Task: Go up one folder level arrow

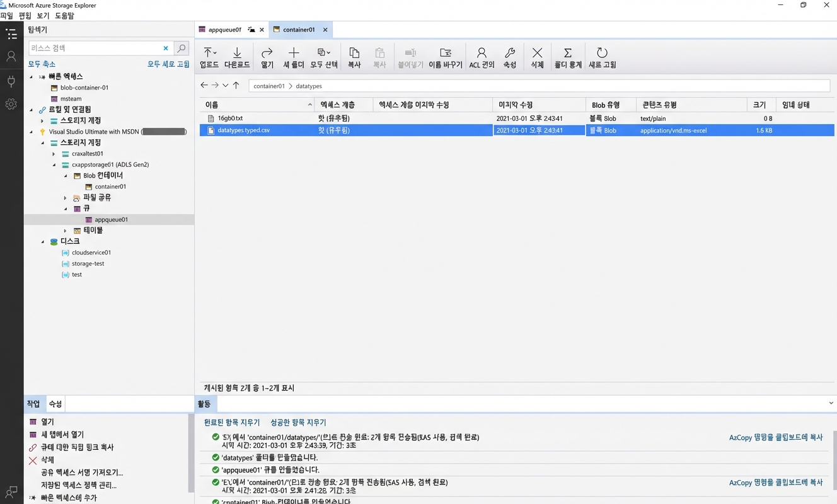Action: coord(236,85)
